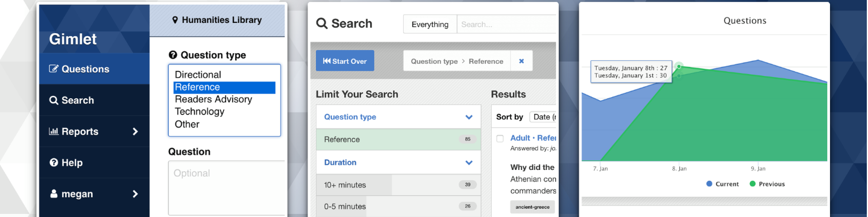Viewport: 868px width, 217px height.
Task: Click the January 8th data point marker
Action: pos(679,66)
